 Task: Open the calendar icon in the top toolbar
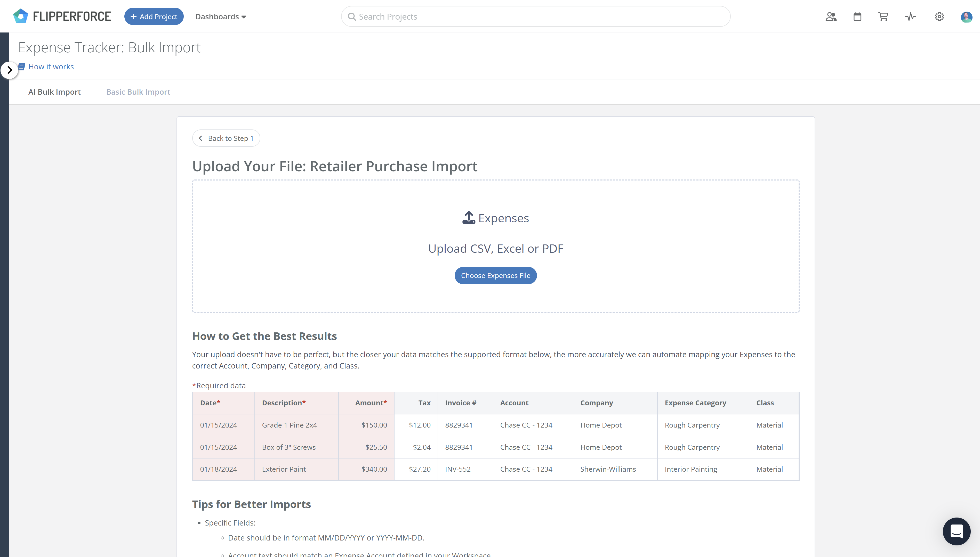coord(857,17)
